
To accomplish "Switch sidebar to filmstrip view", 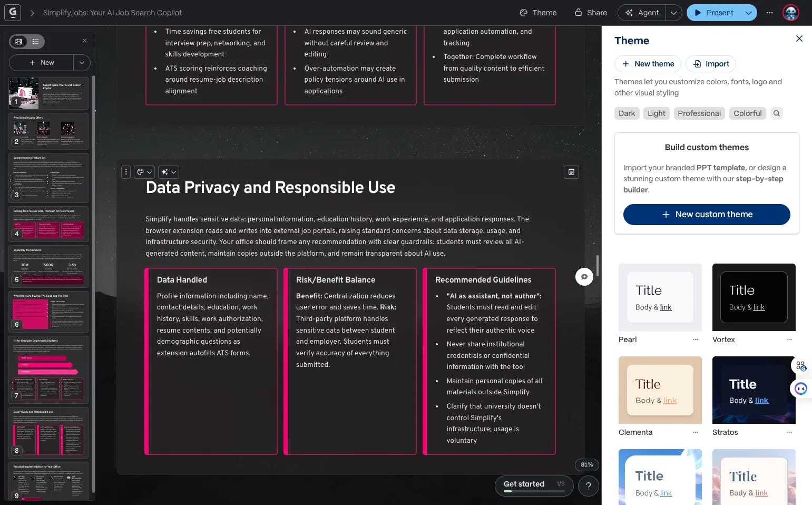I will click(x=19, y=41).
